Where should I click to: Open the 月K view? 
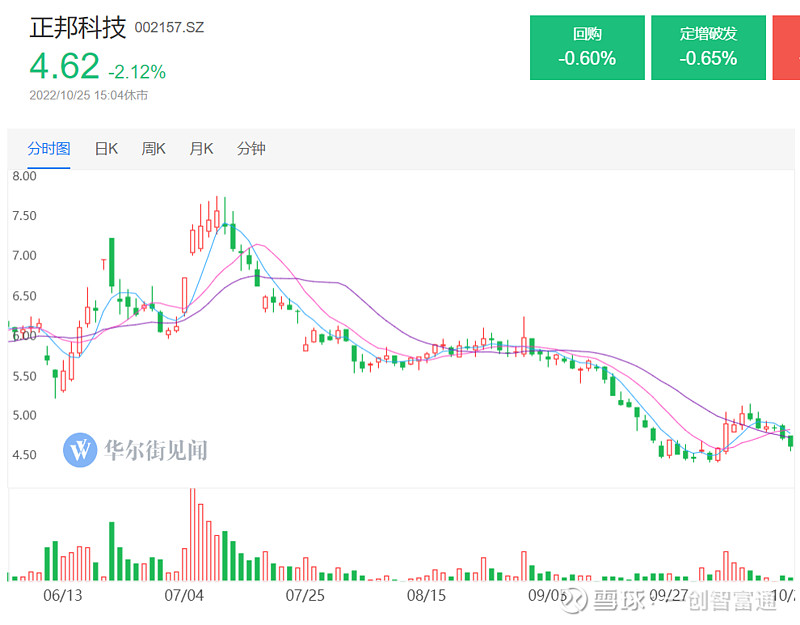[200, 148]
